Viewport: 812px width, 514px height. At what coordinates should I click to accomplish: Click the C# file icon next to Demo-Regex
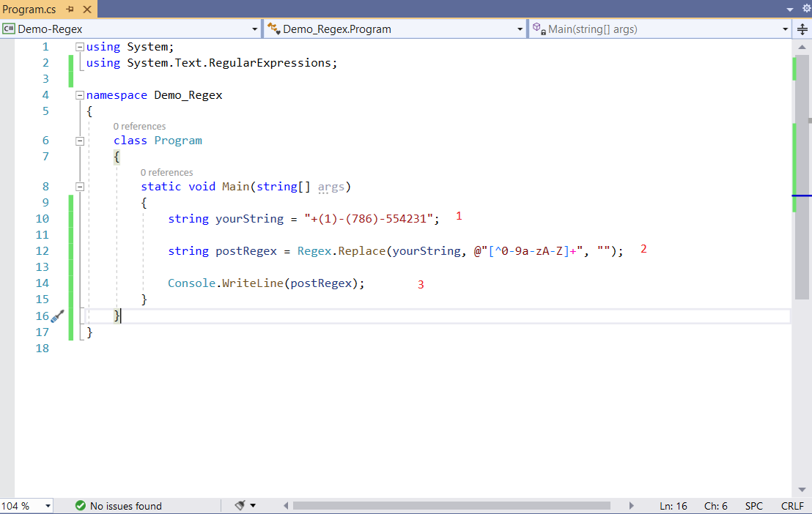[9, 29]
